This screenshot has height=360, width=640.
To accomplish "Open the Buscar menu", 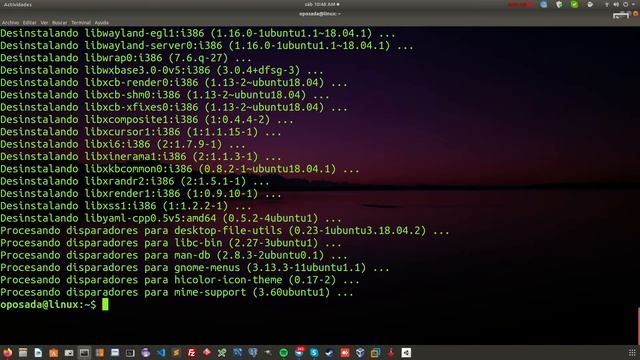I will coord(60,23).
